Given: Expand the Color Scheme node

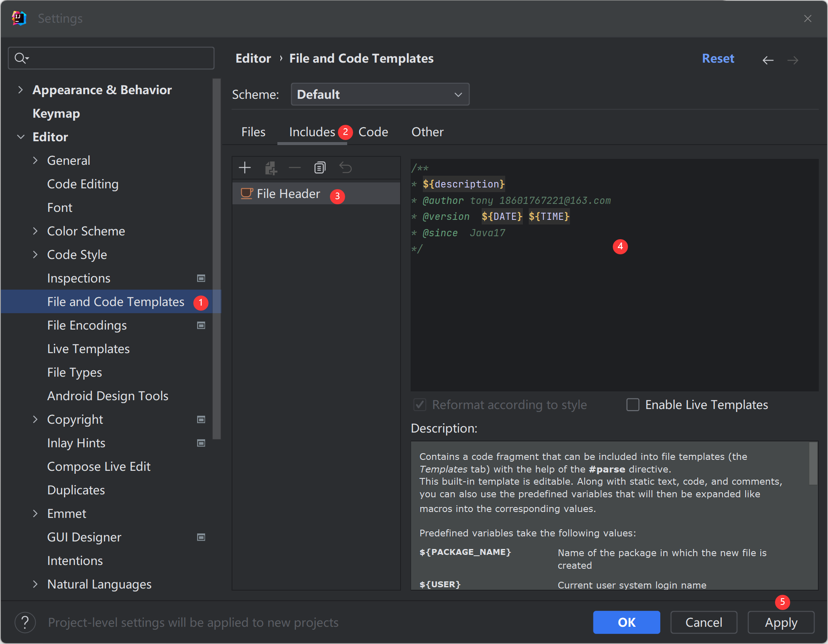Looking at the screenshot, I should point(35,231).
